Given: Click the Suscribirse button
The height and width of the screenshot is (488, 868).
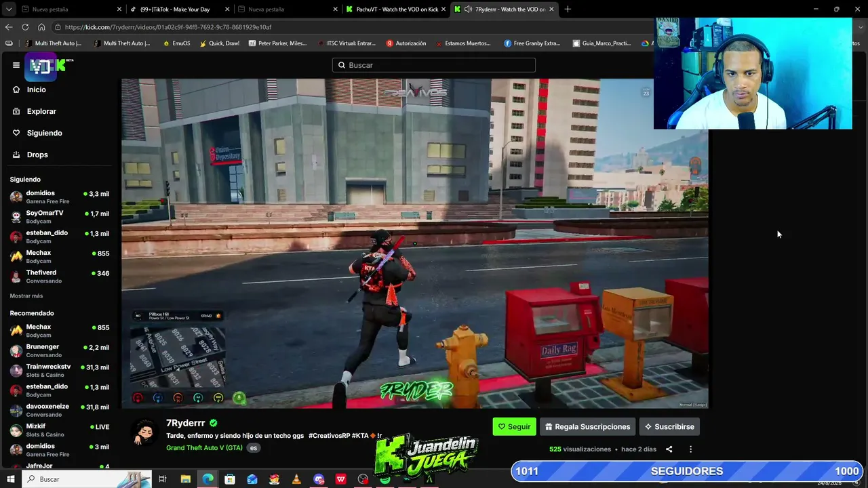Looking at the screenshot, I should click(669, 426).
